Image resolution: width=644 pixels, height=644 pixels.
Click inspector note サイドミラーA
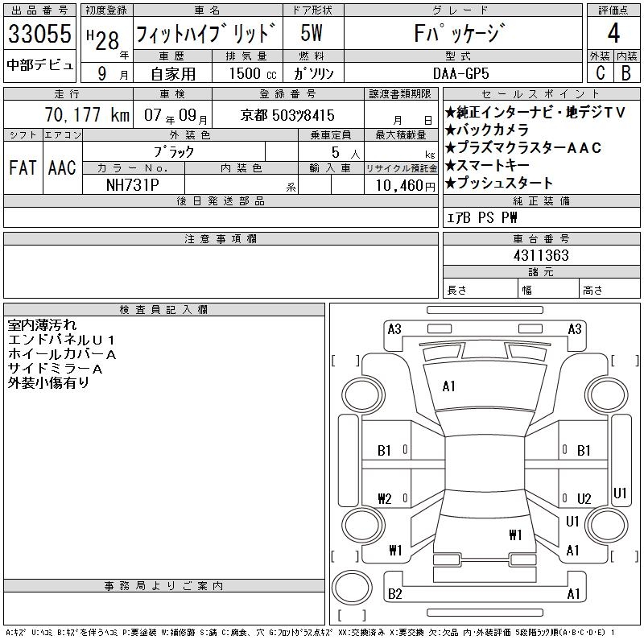55,369
